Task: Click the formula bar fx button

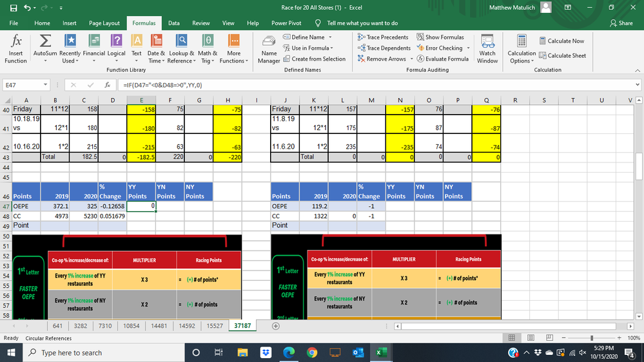Action: click(x=107, y=85)
